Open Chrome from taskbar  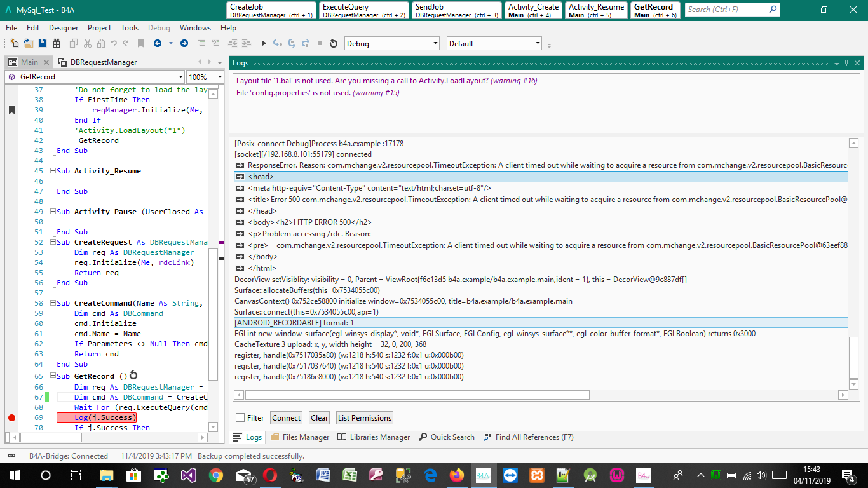(x=215, y=475)
